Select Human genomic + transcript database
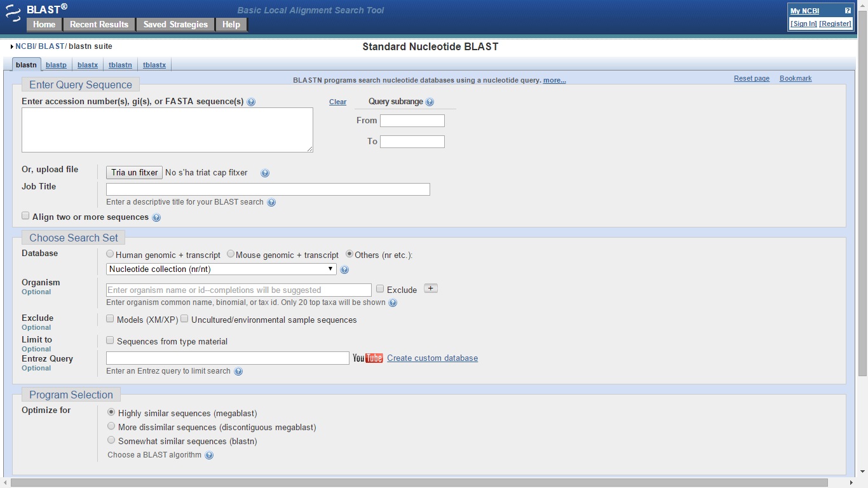868x488 pixels. tap(110, 254)
